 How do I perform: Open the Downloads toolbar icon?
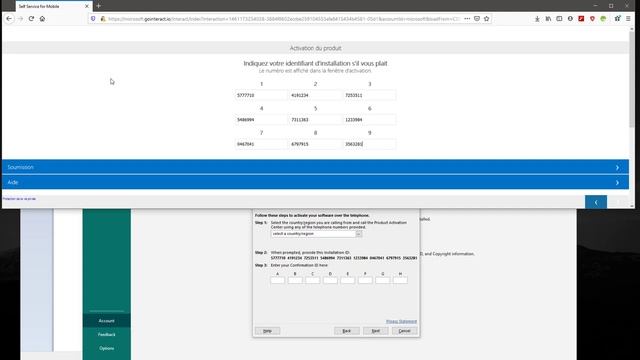(x=537, y=19)
